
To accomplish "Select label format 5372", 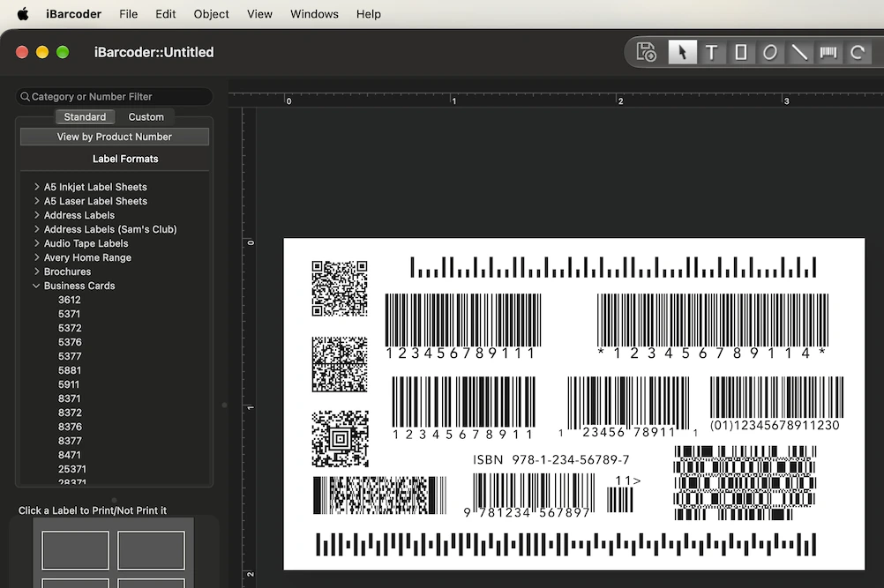I will (x=70, y=328).
